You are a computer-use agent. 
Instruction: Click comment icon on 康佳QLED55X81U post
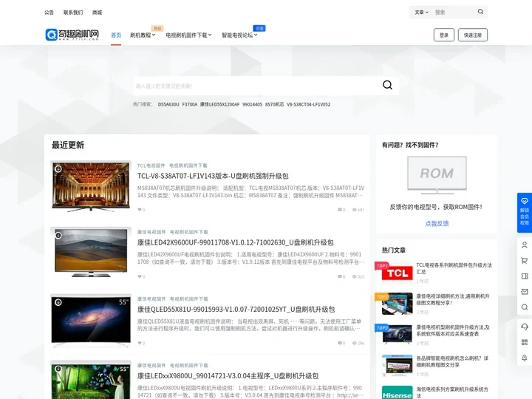pyautogui.click(x=340, y=343)
